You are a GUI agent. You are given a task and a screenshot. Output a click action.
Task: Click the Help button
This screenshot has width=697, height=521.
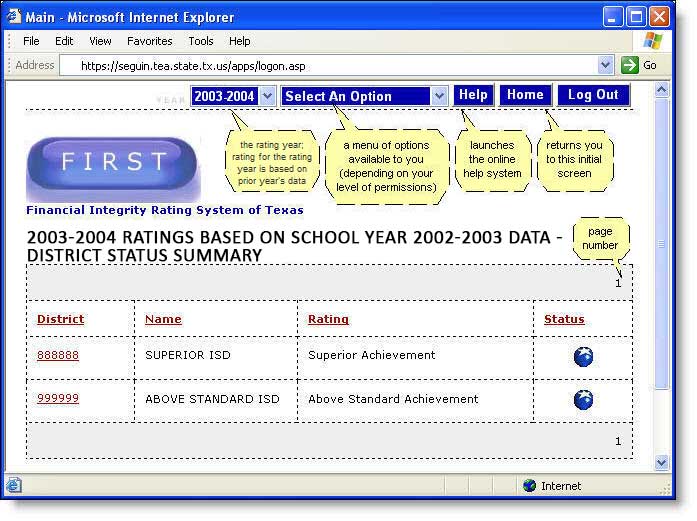(473, 95)
